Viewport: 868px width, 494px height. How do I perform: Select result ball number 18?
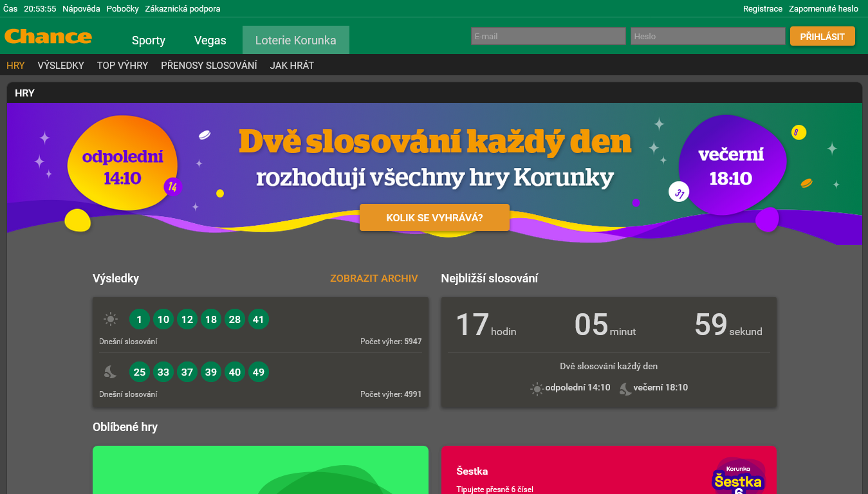[211, 319]
